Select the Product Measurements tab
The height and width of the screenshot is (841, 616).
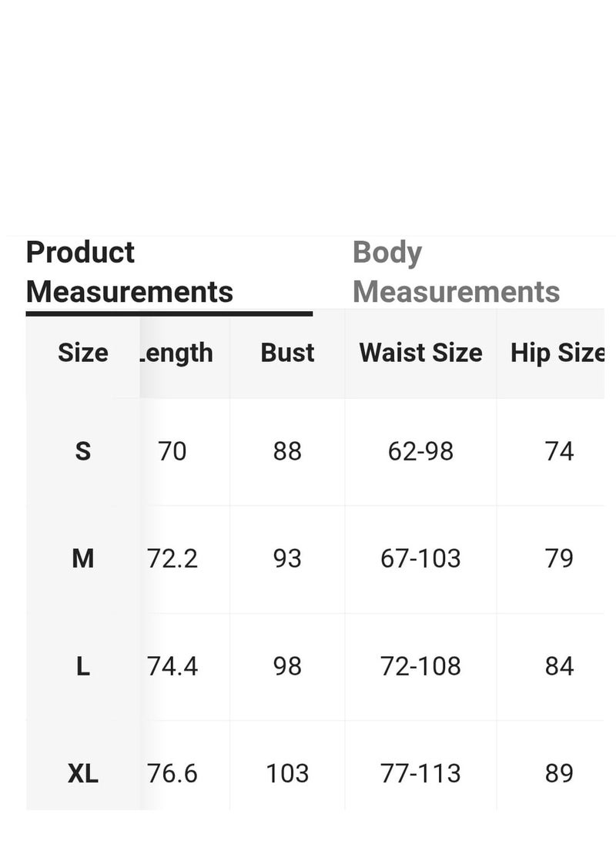pyautogui.click(x=129, y=272)
